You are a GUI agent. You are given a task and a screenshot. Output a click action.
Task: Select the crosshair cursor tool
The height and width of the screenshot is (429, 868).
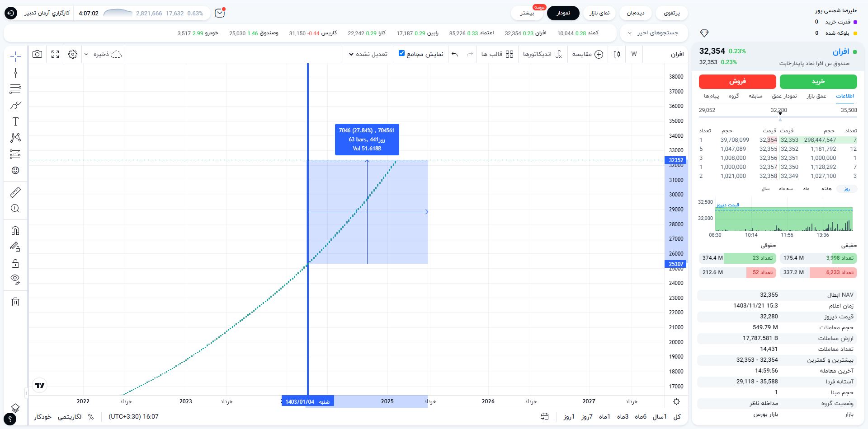click(15, 56)
